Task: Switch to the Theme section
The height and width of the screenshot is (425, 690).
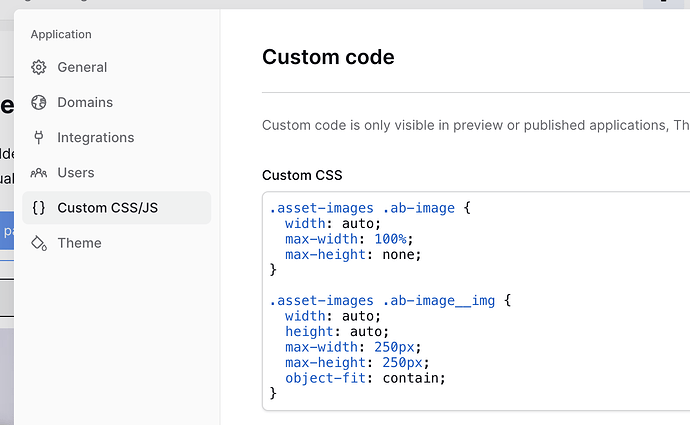Action: pyautogui.click(x=117, y=243)
